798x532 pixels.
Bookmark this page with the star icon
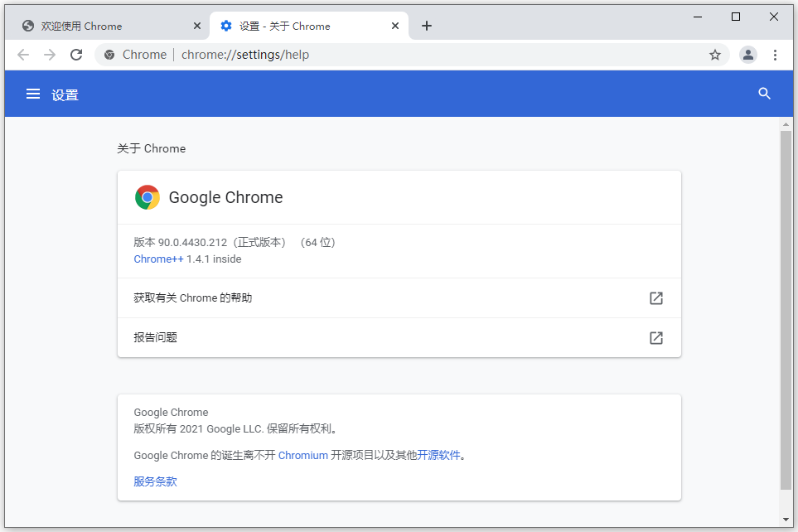pos(715,55)
